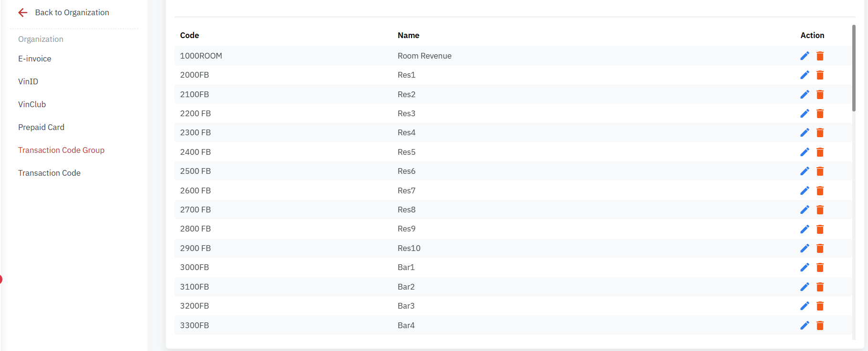Switch to the Transaction Code page

pos(49,173)
